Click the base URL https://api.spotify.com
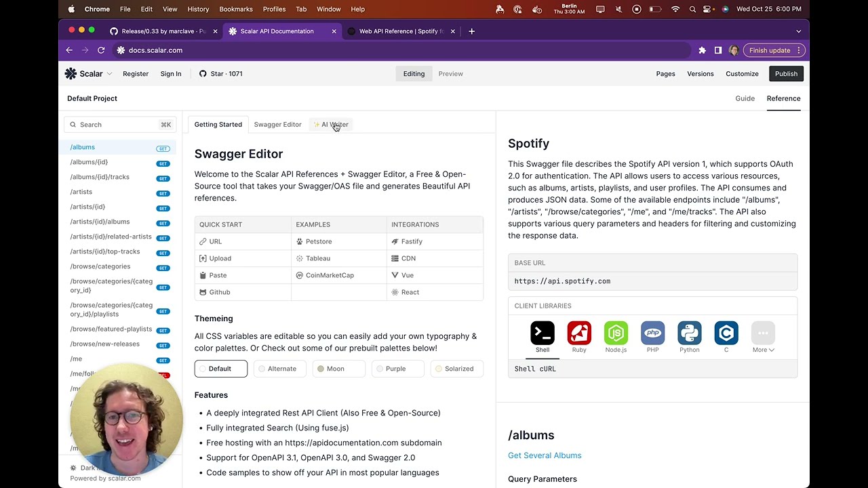This screenshot has height=488, width=868. tap(562, 281)
